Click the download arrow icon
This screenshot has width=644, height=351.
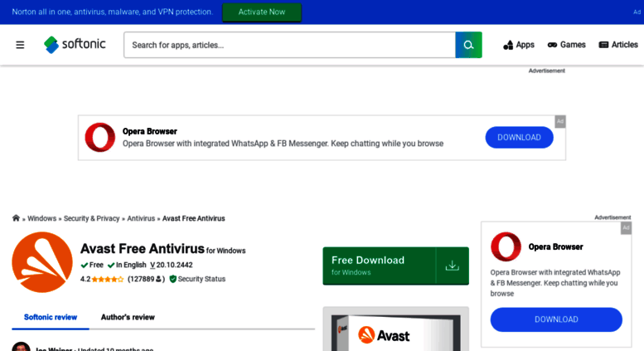453,266
